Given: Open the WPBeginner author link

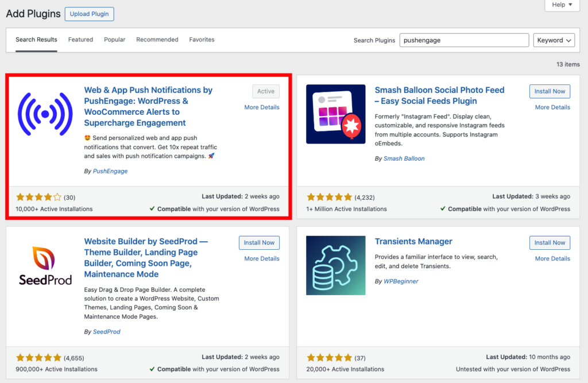Looking at the screenshot, I should pyautogui.click(x=401, y=281).
